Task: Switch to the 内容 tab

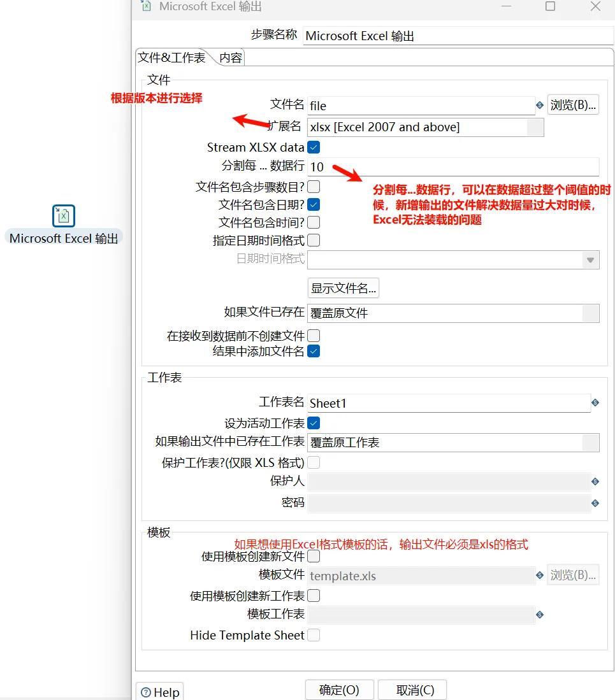Action: tap(231, 57)
